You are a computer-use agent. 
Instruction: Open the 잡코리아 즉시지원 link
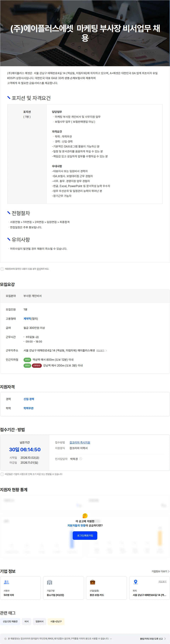(80, 442)
